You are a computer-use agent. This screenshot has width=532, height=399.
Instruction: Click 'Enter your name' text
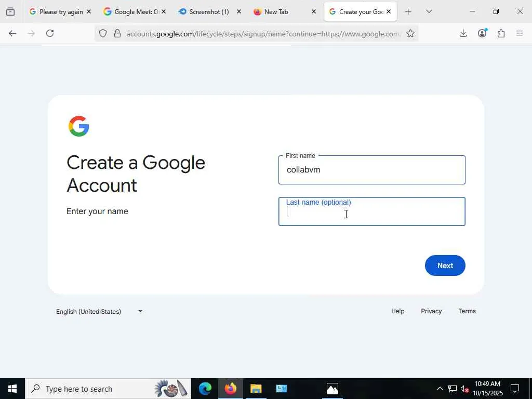[97, 211]
